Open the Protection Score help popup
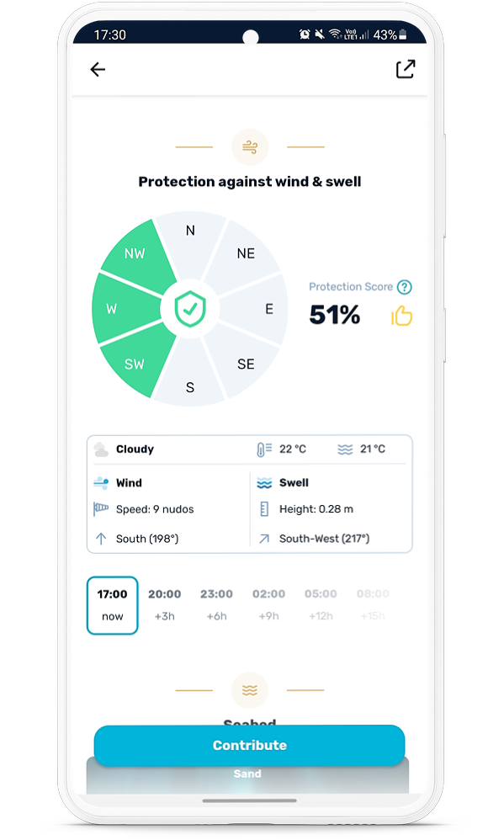 (405, 287)
